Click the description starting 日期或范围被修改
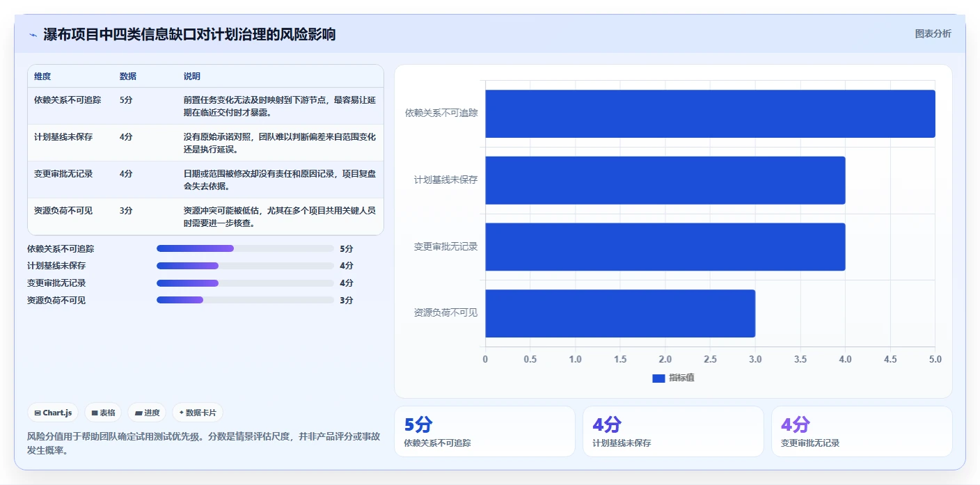Screen dimensions: 980x485 [280, 180]
